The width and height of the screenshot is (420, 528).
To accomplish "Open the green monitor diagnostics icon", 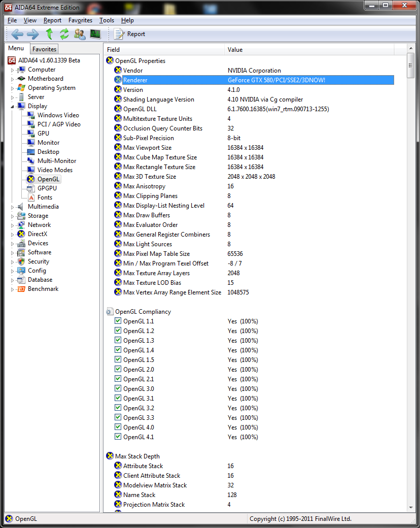I will click(x=95, y=34).
